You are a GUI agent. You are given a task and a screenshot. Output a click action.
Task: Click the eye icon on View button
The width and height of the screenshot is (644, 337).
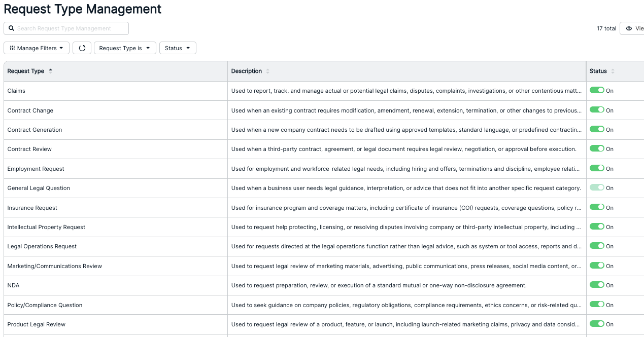point(629,28)
